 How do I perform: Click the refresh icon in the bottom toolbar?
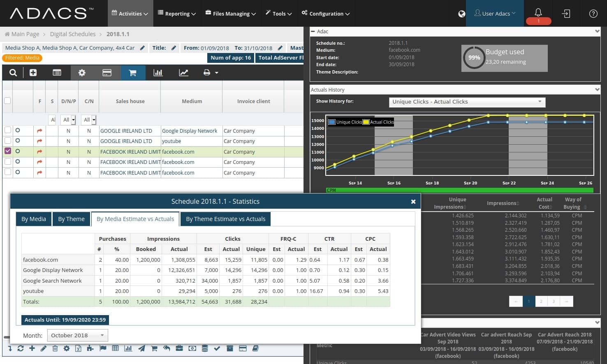pos(20,348)
